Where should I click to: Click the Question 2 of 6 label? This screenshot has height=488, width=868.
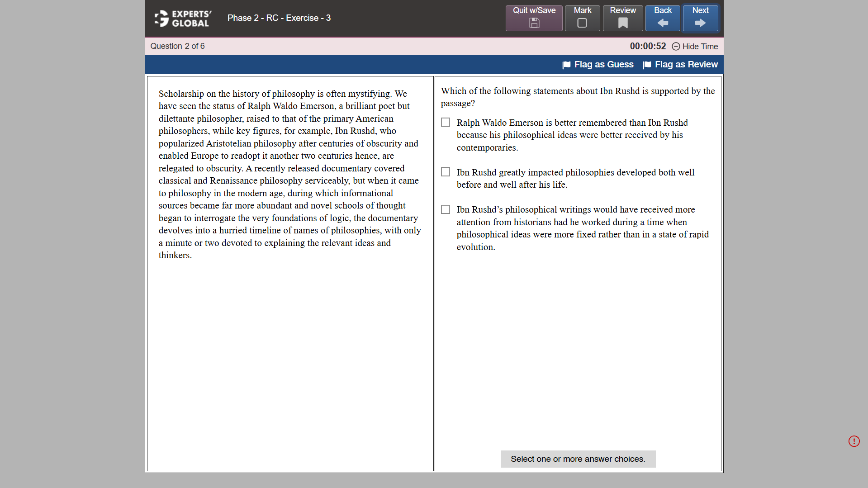178,46
